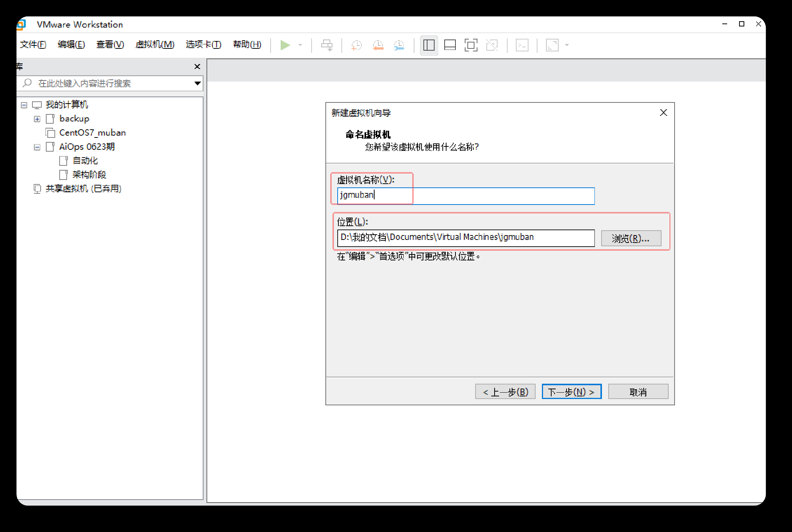Click the Send Ctrl+Alt+Del toolbar icon
792x532 pixels.
coord(327,45)
